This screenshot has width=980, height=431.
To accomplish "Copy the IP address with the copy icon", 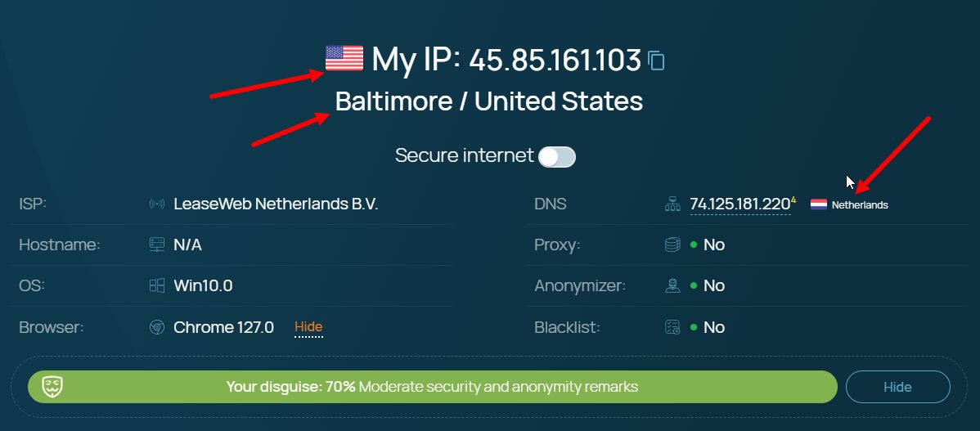I will [x=656, y=61].
